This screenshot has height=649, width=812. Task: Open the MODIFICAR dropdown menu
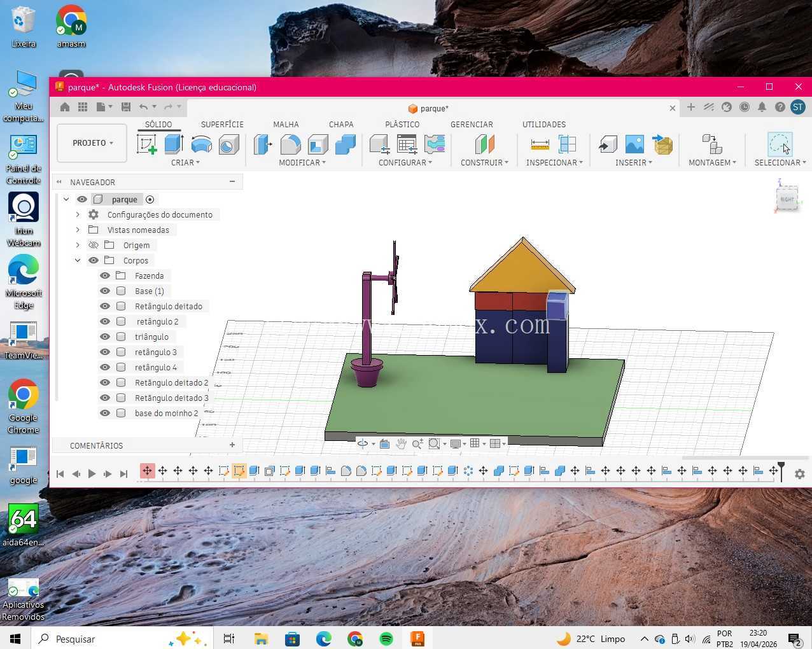click(302, 162)
